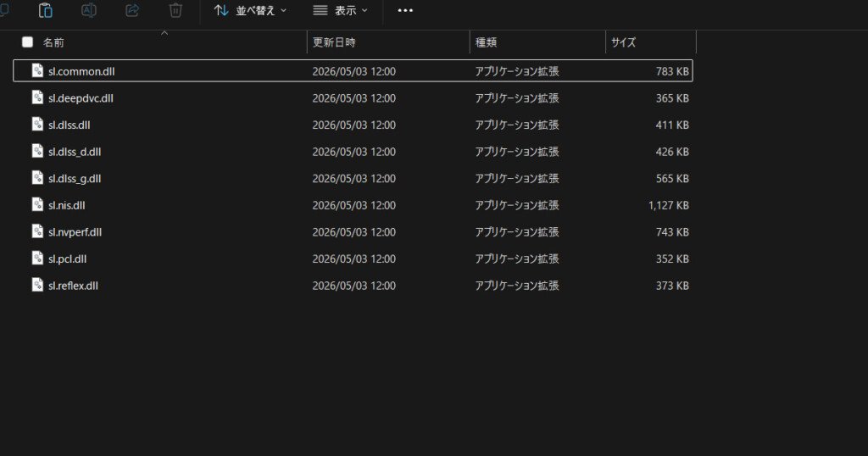
Task: Click the Rename icon in toolbar
Action: coord(88,10)
